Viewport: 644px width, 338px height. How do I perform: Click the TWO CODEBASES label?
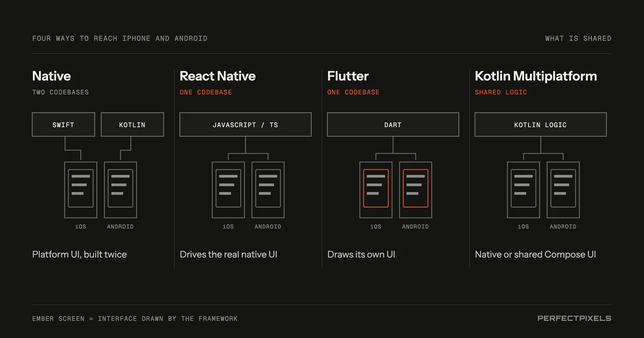click(61, 92)
